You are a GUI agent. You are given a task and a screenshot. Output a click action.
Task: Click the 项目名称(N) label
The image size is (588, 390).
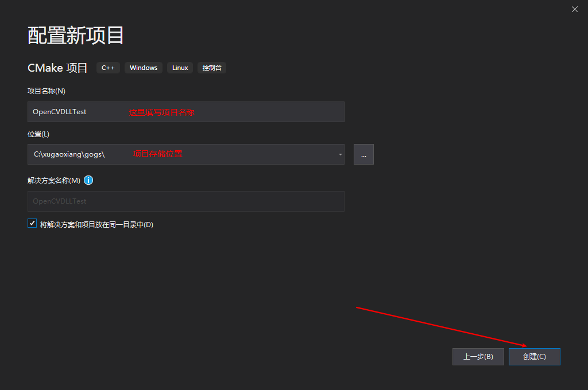(47, 91)
